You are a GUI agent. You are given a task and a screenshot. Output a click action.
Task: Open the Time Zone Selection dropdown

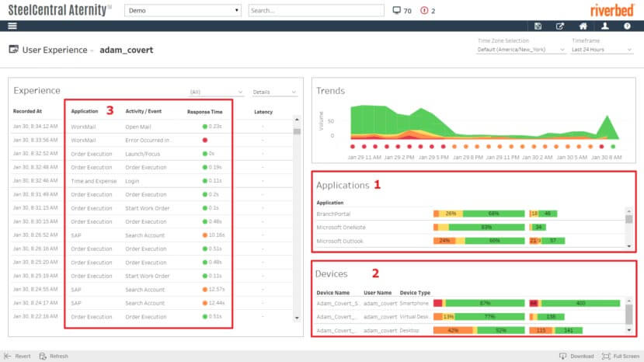tap(520, 49)
